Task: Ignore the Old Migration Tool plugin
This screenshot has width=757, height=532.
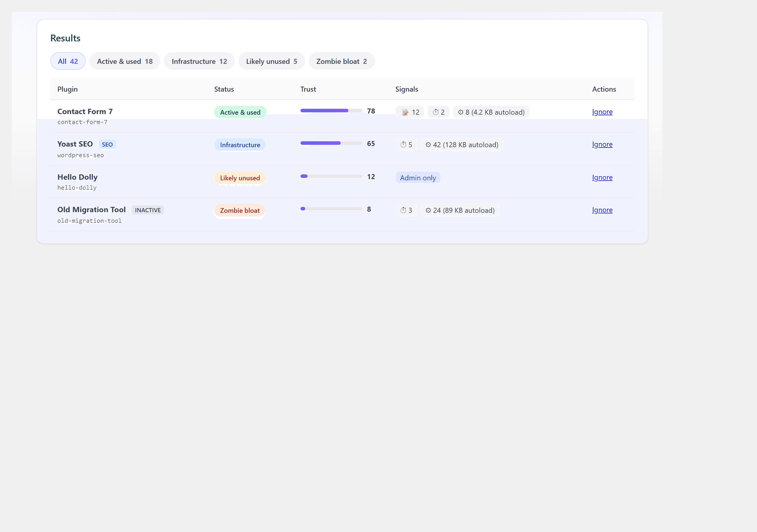Action: (x=602, y=210)
